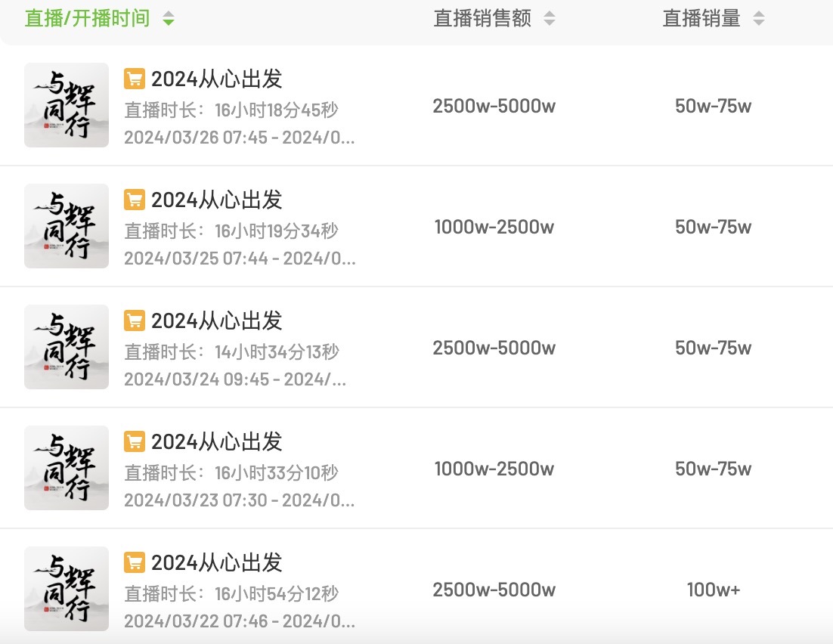Open thumbnail of 2024/03/25 livestream
This screenshot has width=833, height=644.
coord(67,226)
